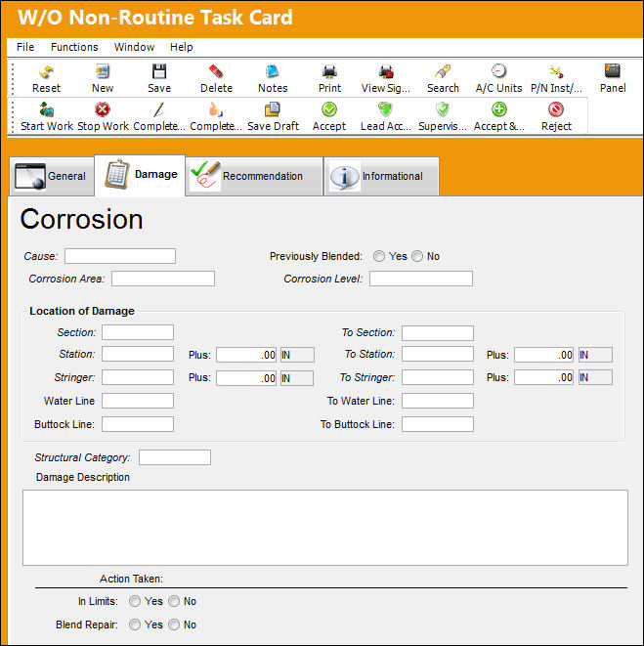
Task: Create a new record with New icon
Action: point(103,71)
